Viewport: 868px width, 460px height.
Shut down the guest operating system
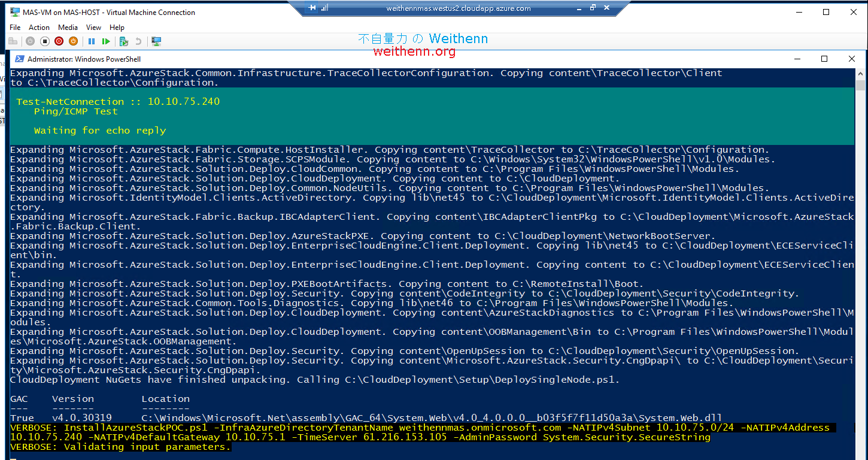point(58,41)
